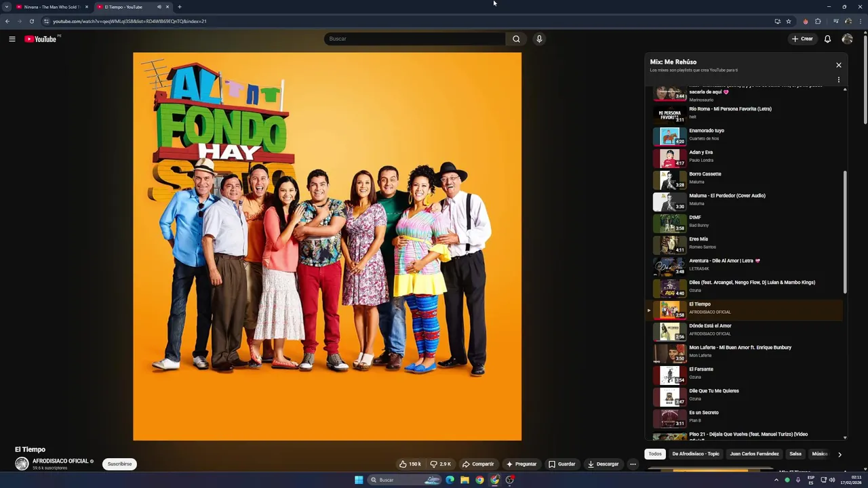This screenshot has width=868, height=488.
Task: Play Enamorado tuyo from the mix
Action: point(746,136)
